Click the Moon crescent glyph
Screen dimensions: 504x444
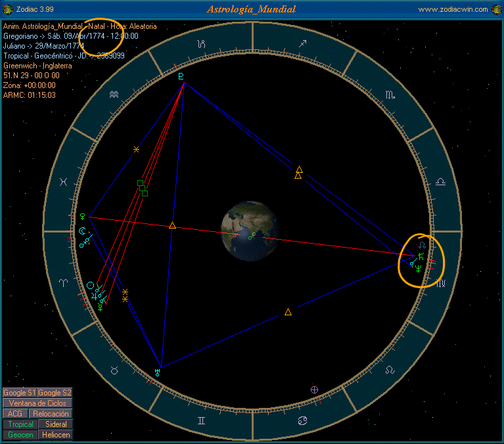pos(81,231)
